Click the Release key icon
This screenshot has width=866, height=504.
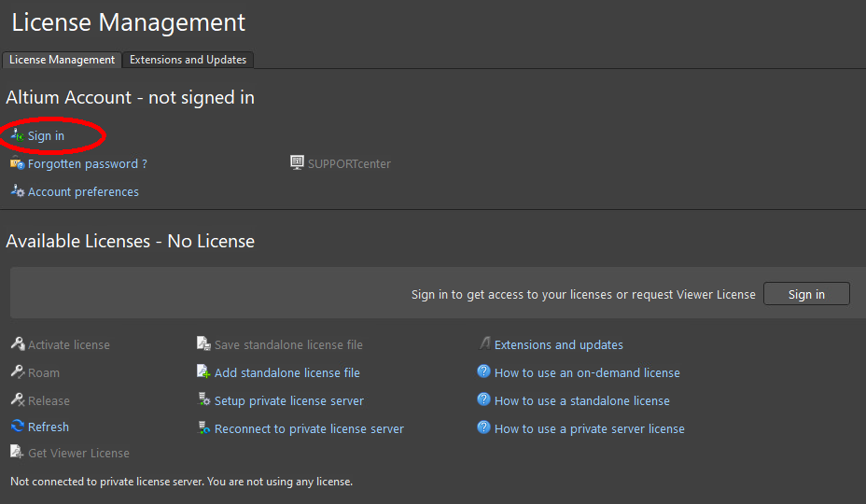18,399
